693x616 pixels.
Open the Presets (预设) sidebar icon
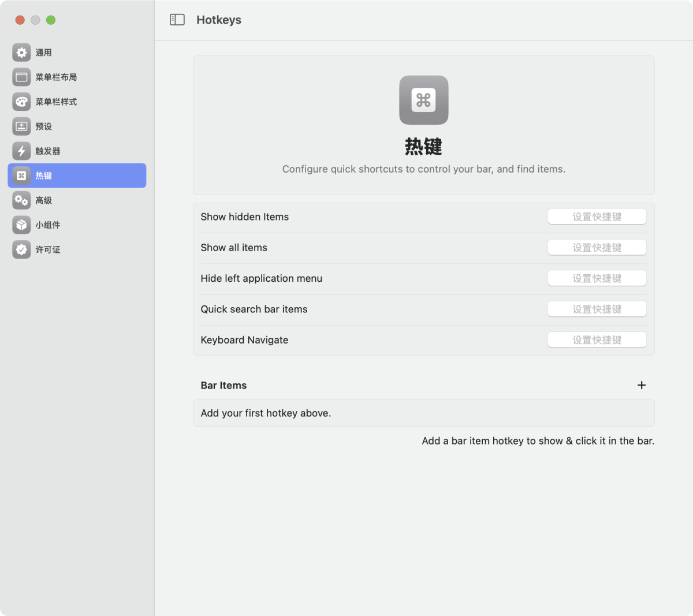pos(21,126)
